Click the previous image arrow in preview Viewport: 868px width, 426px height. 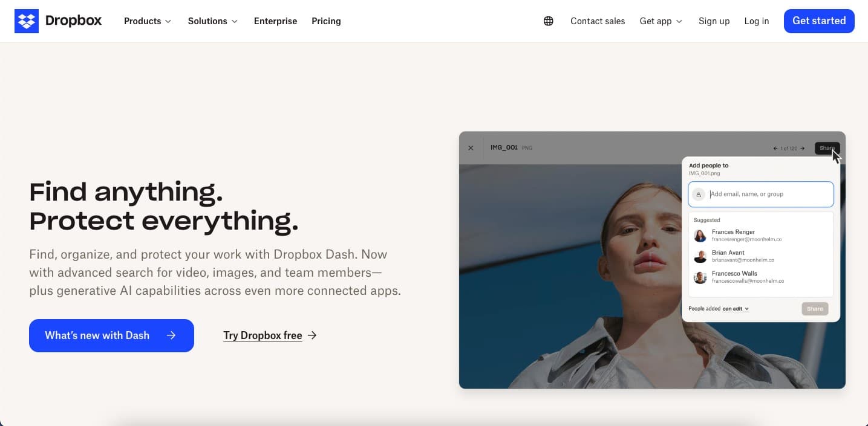tap(775, 149)
